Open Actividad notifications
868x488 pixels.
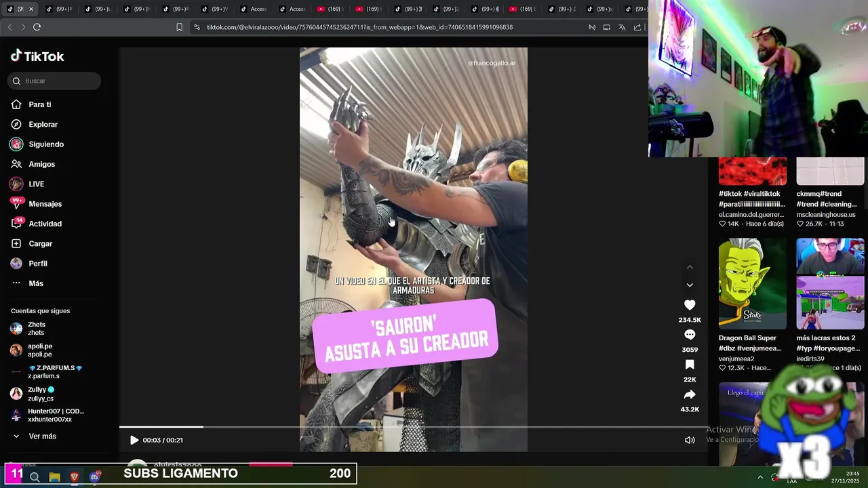pyautogui.click(x=45, y=224)
